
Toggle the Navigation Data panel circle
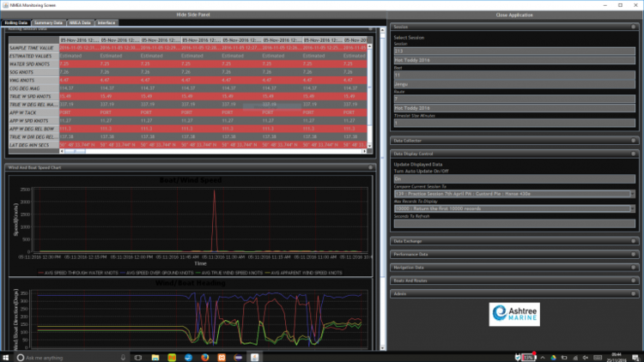[634, 267]
